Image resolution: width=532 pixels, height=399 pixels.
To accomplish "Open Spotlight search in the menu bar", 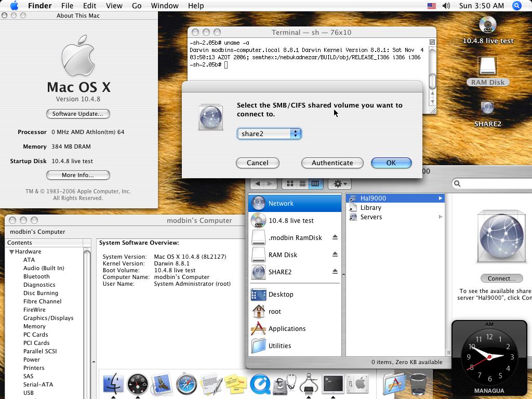I will click(517, 6).
